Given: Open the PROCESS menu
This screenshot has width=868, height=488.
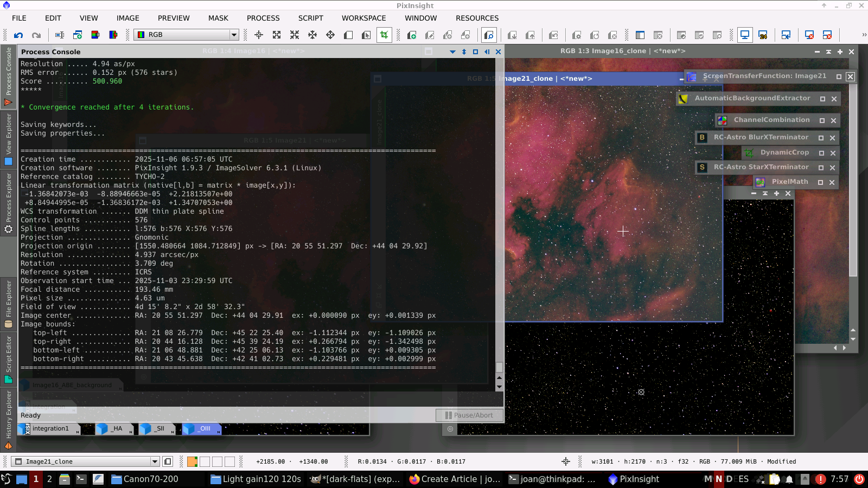Looking at the screenshot, I should point(263,18).
